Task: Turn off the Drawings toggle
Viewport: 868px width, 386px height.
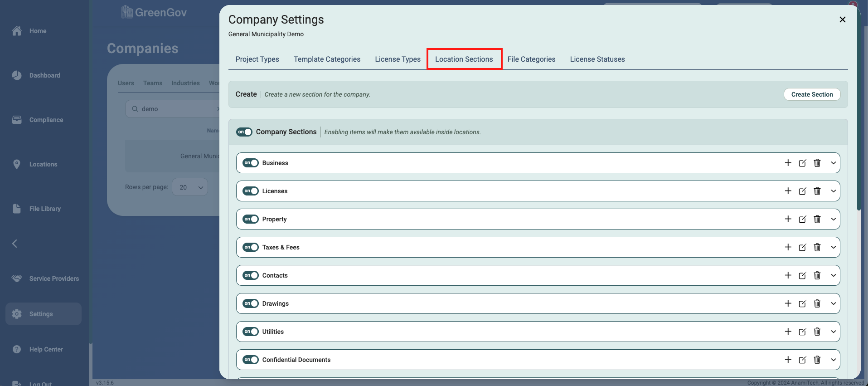Action: (x=250, y=303)
